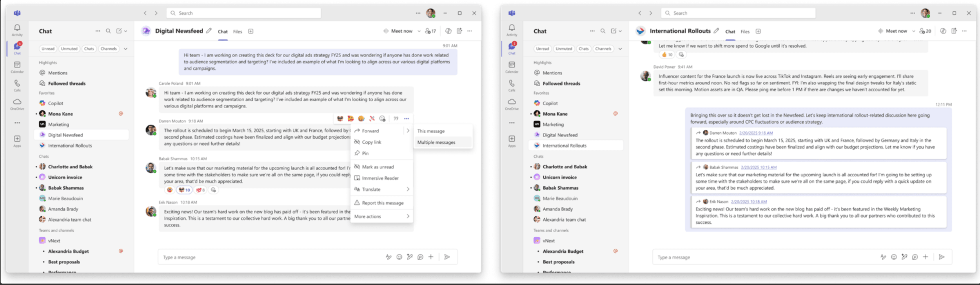Toggle the Unread filter chip in the Digital Newsfeed window
The width and height of the screenshot is (980, 285).
[x=48, y=49]
